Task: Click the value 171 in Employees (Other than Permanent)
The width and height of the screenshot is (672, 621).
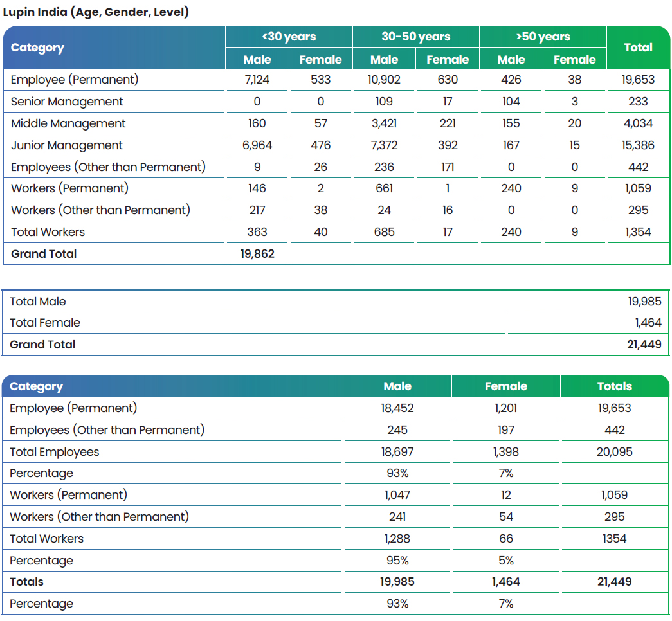Action: coord(448,167)
